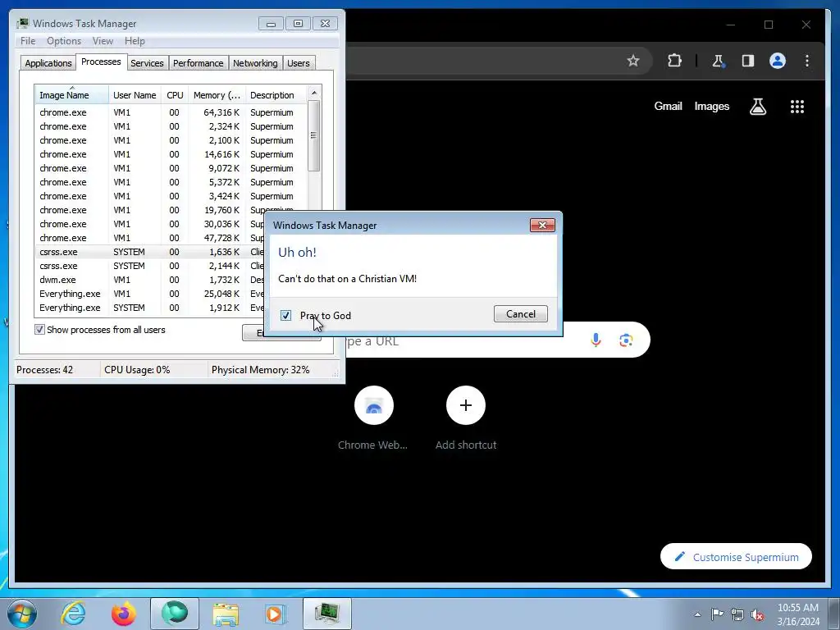
Task: Open the Search Labs flask icon on page
Action: (757, 107)
